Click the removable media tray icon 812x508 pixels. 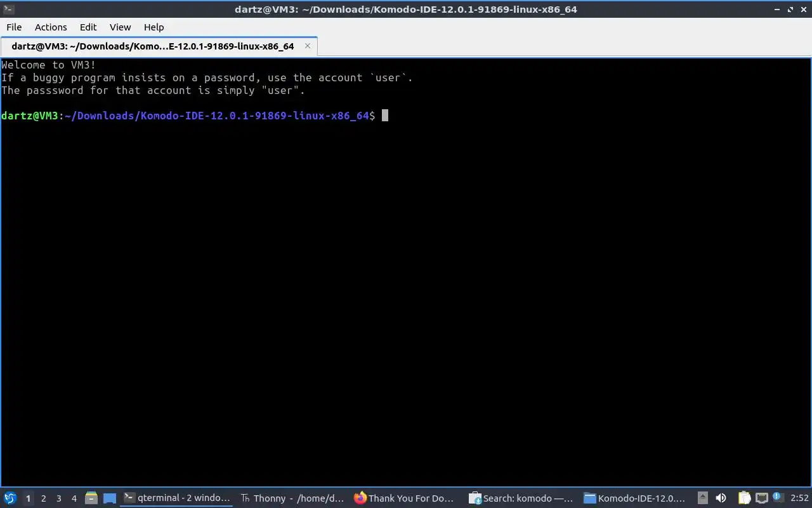coord(702,498)
